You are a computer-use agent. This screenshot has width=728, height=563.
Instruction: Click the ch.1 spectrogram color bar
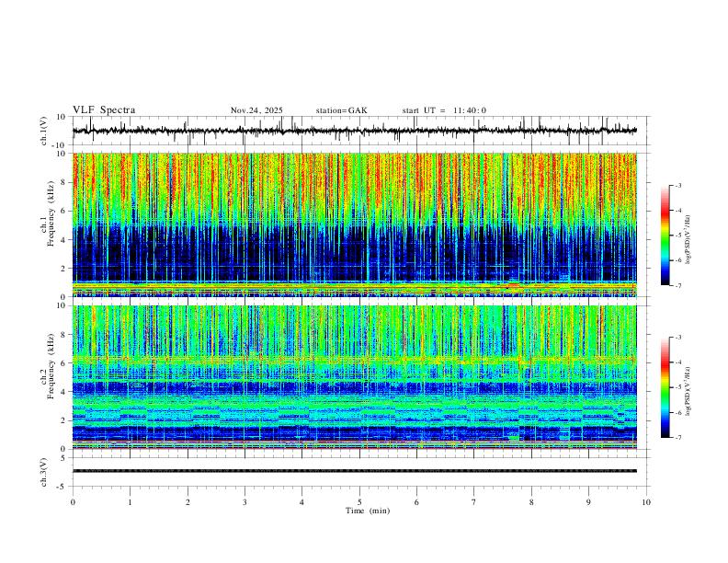665,236
